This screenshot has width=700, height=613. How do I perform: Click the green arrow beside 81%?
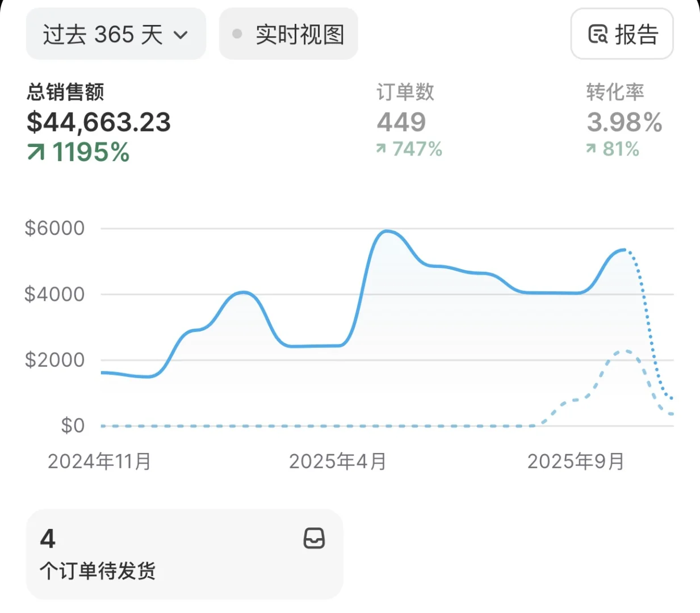[590, 149]
